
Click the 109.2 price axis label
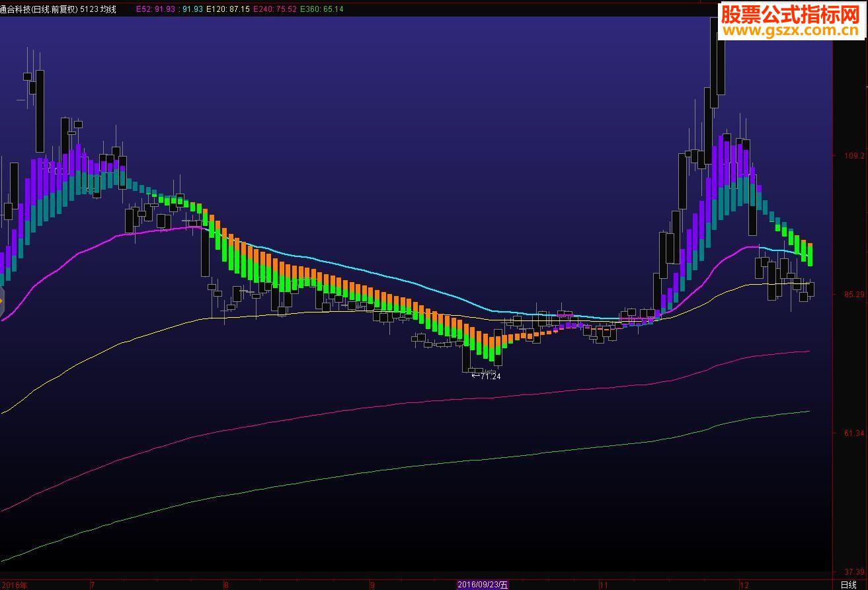pos(855,156)
